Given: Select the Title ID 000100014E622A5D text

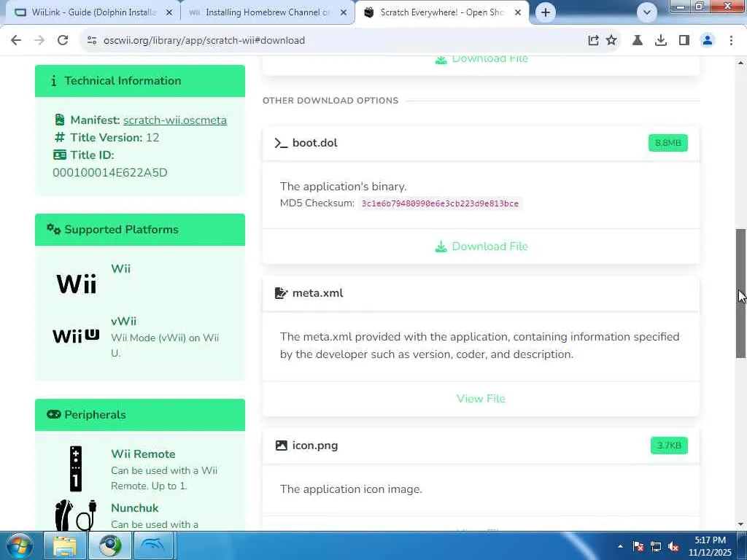Looking at the screenshot, I should click(110, 172).
